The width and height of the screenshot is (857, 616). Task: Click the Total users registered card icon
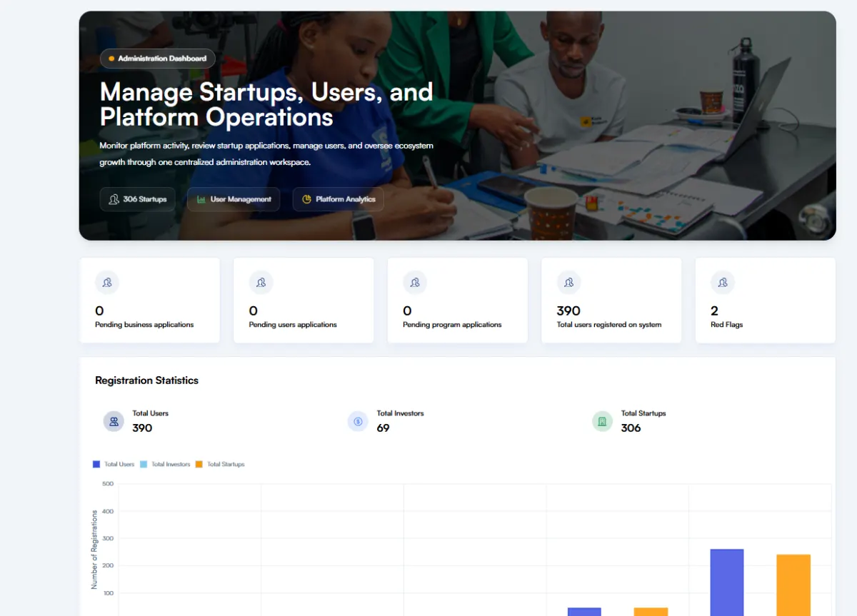[568, 283]
